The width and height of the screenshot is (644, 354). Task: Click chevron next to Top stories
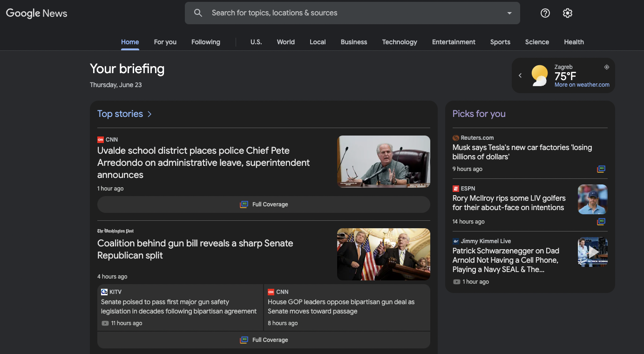[149, 114]
